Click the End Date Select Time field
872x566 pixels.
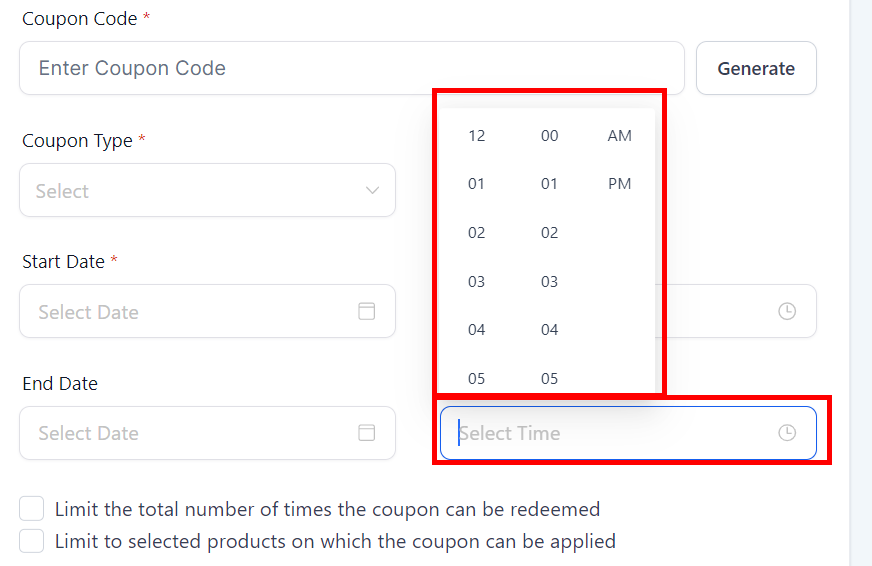[610, 433]
